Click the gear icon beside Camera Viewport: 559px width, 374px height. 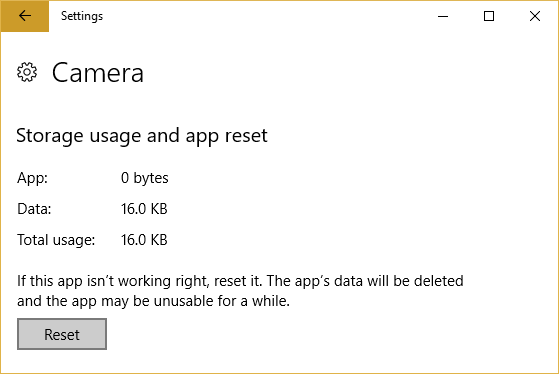27,72
